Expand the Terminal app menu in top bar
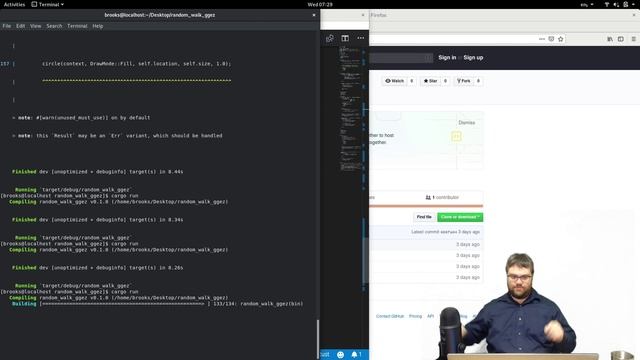 pyautogui.click(x=48, y=4)
